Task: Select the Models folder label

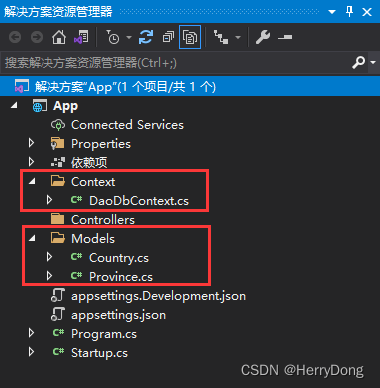Action: coord(93,239)
